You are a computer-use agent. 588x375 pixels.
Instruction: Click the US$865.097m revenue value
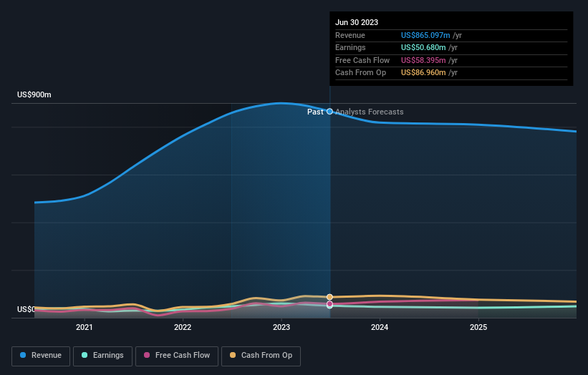(x=425, y=35)
